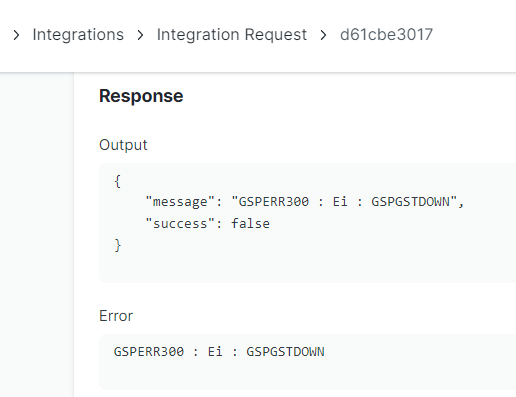Image resolution: width=516 pixels, height=397 pixels.
Task: Click the GSPGSTDOWN text in Error box
Action: point(285,352)
